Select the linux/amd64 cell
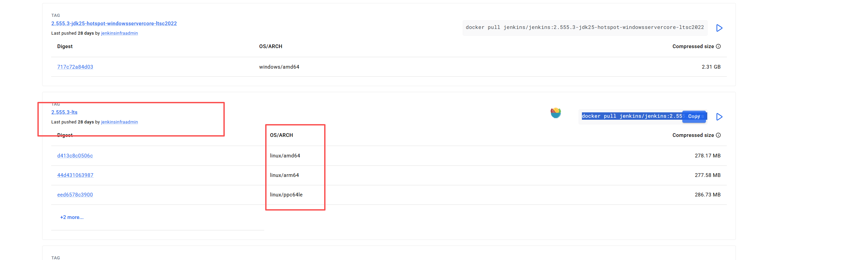 (x=285, y=156)
